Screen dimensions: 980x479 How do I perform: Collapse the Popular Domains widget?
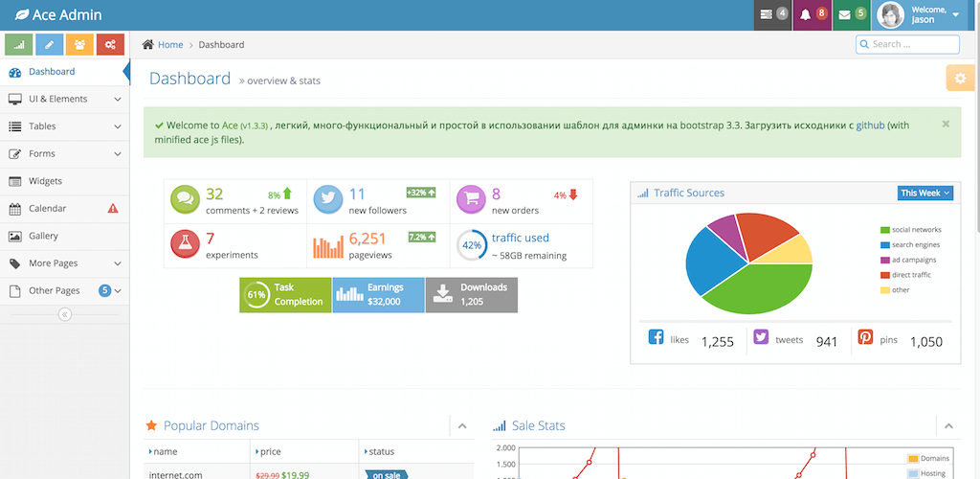pyautogui.click(x=462, y=426)
